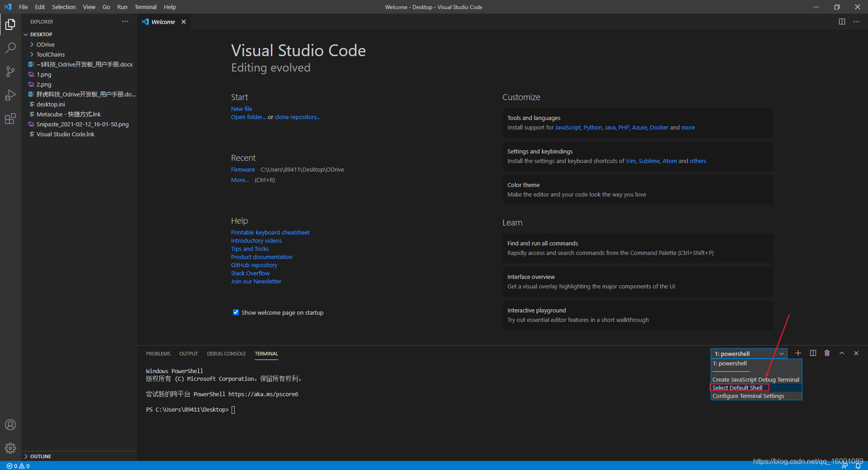
Task: Open the File menu
Action: (x=24, y=7)
